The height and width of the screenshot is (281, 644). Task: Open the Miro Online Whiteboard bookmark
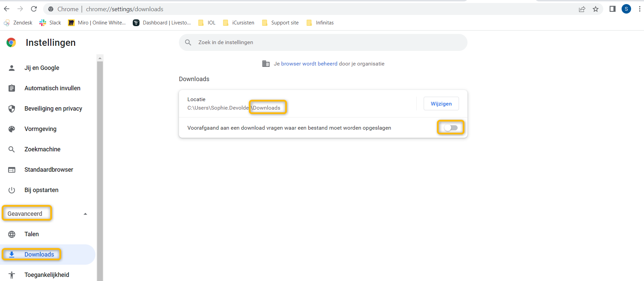pos(97,23)
